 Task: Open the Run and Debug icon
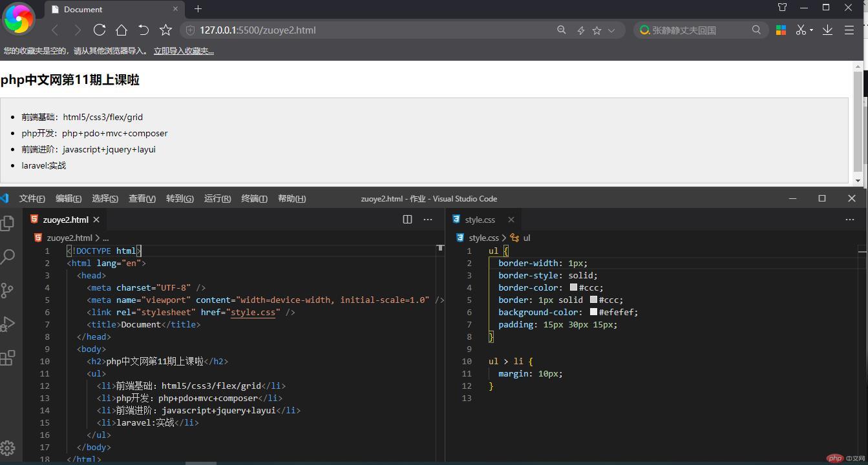[8, 324]
